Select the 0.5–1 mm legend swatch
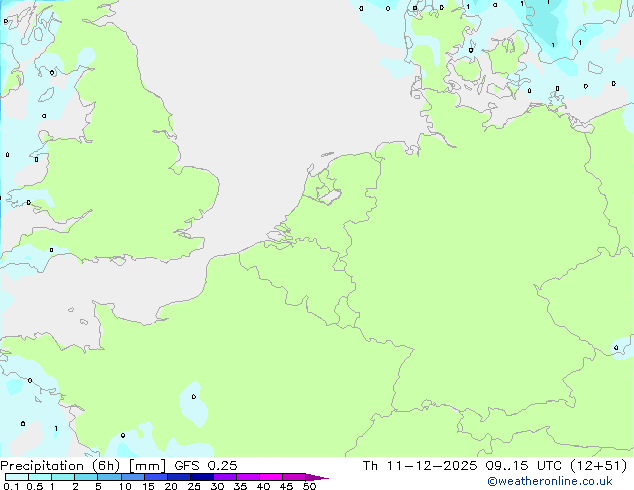The image size is (634, 490). 40,477
